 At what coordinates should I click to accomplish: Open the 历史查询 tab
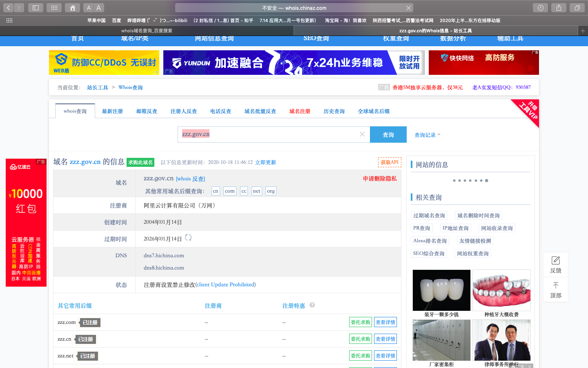(x=334, y=111)
